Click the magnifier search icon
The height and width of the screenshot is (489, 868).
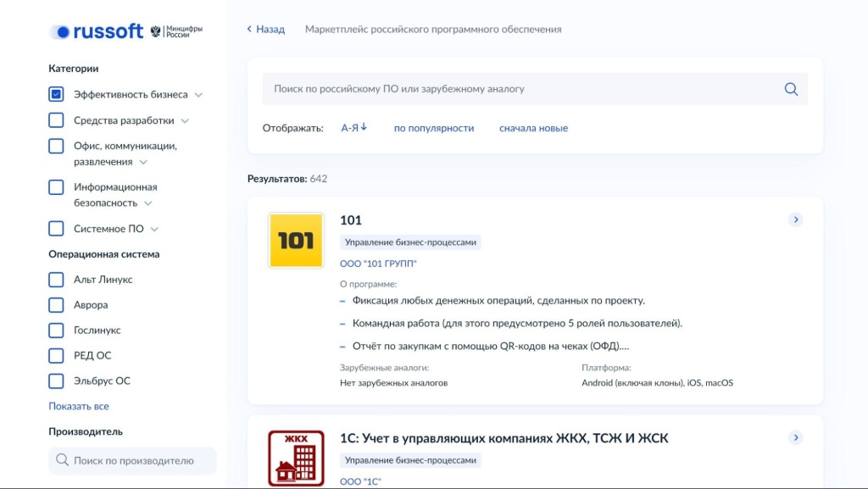790,88
